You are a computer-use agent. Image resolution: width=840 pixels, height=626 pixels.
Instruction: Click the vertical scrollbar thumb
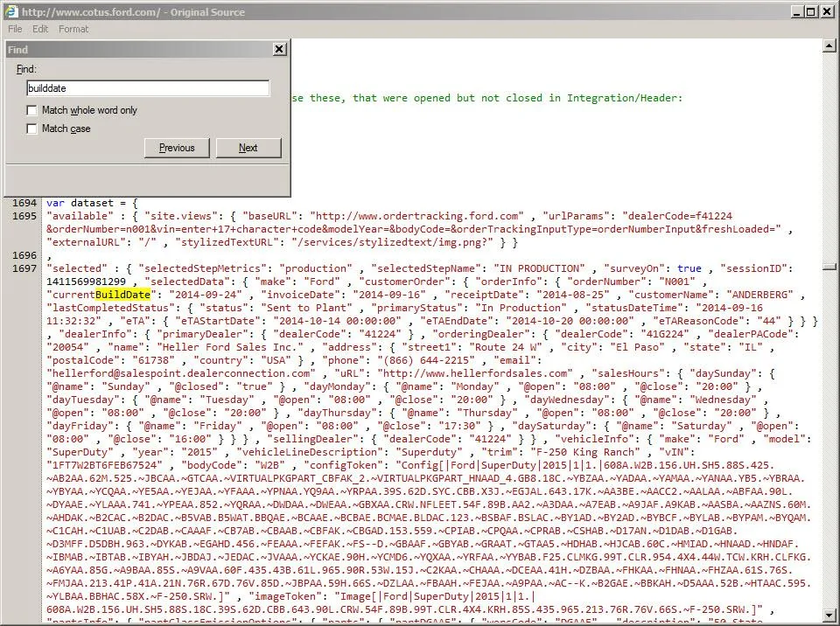point(829,266)
